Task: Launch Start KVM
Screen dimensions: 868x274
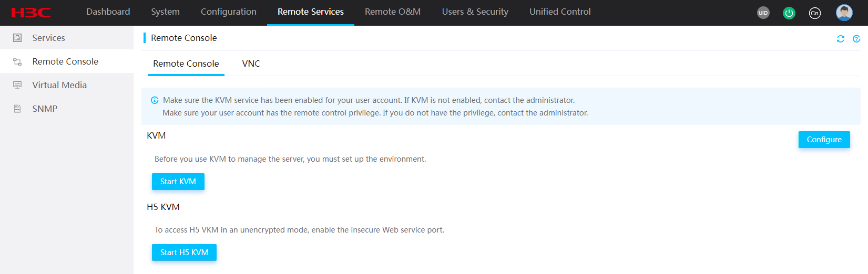Action: [178, 182]
